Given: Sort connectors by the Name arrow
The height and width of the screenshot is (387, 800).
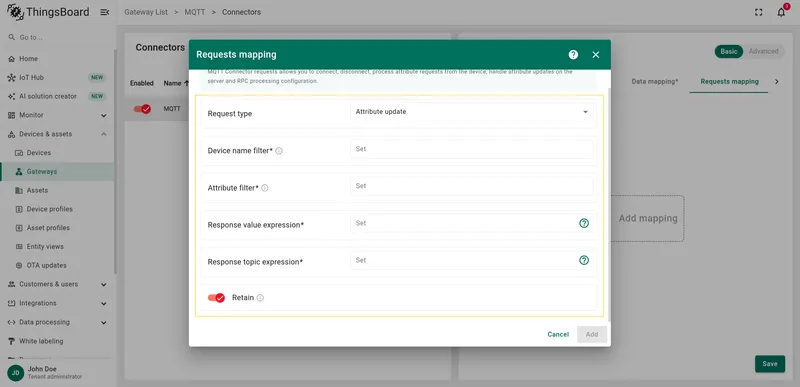Looking at the screenshot, I should coord(186,83).
